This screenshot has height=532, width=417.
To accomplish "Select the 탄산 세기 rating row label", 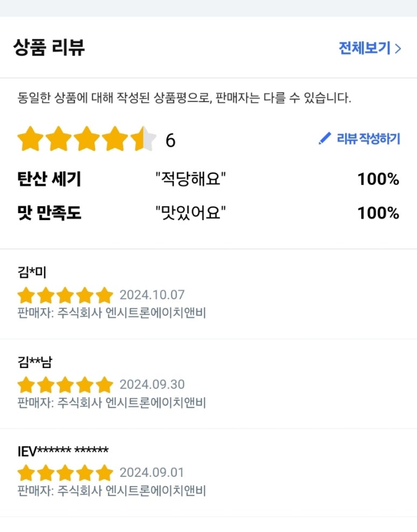I will 49,179.
